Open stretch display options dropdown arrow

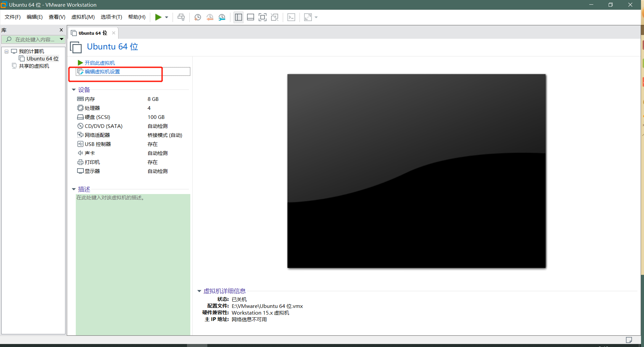(x=316, y=17)
